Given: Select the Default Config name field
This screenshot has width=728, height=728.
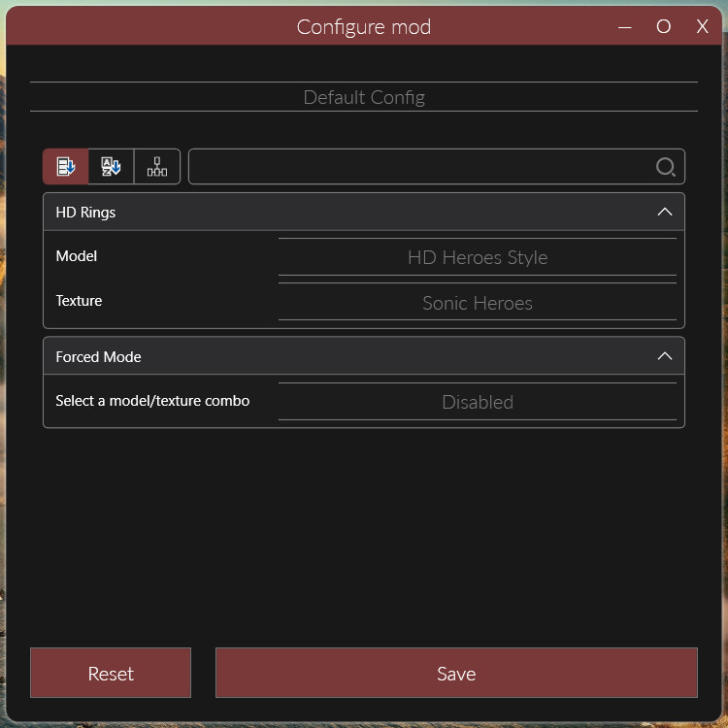Looking at the screenshot, I should (364, 97).
